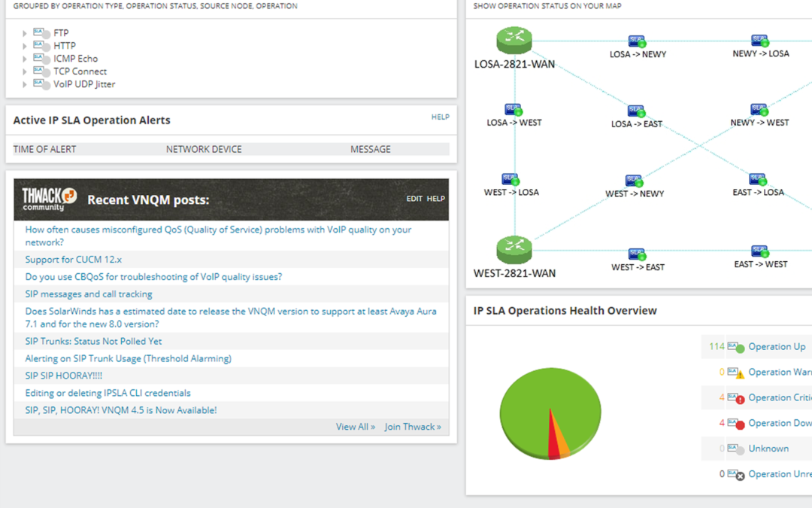Viewport: 812px width, 508px height.
Task: Open Editing or deleting IPSLA credentials post
Action: click(x=108, y=393)
